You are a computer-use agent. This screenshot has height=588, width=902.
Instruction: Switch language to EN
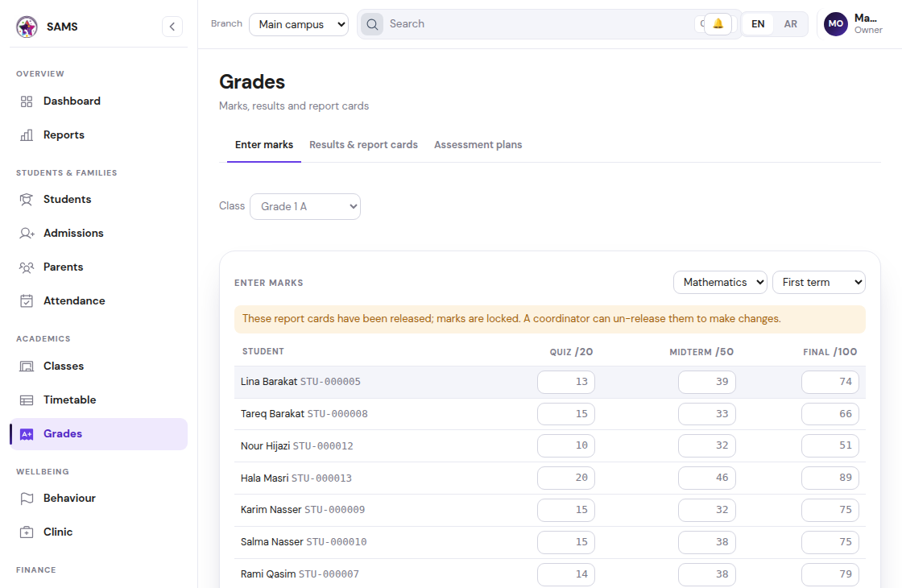point(758,24)
